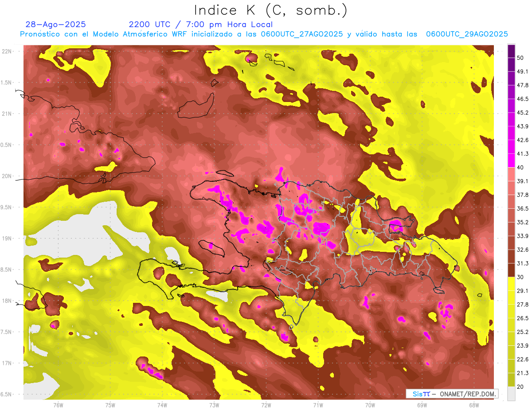Viewport: 532px width, 411px height.
Task: Click legend value "45.2"
Action: pos(522,113)
